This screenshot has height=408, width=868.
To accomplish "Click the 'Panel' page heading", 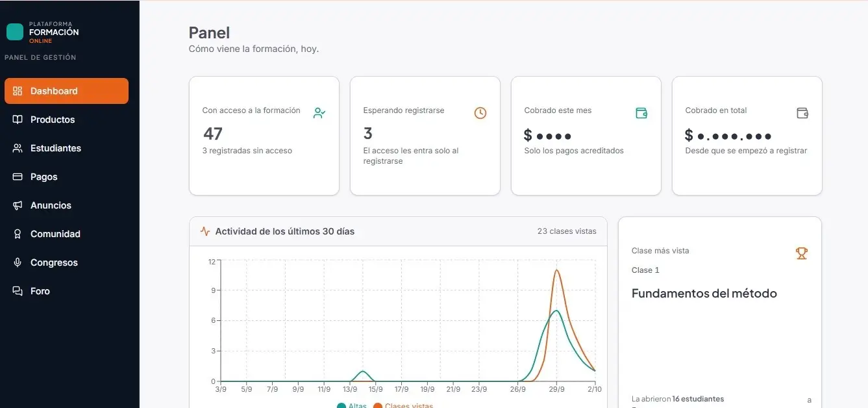I will (209, 32).
